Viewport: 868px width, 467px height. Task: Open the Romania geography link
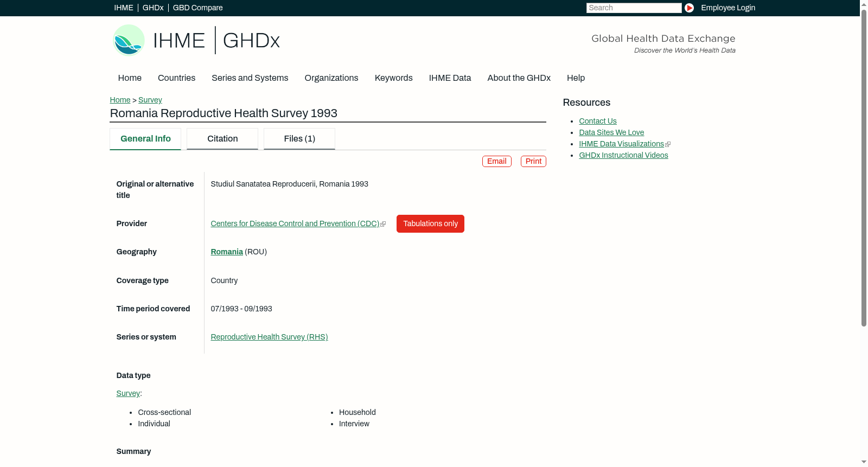pyautogui.click(x=227, y=252)
